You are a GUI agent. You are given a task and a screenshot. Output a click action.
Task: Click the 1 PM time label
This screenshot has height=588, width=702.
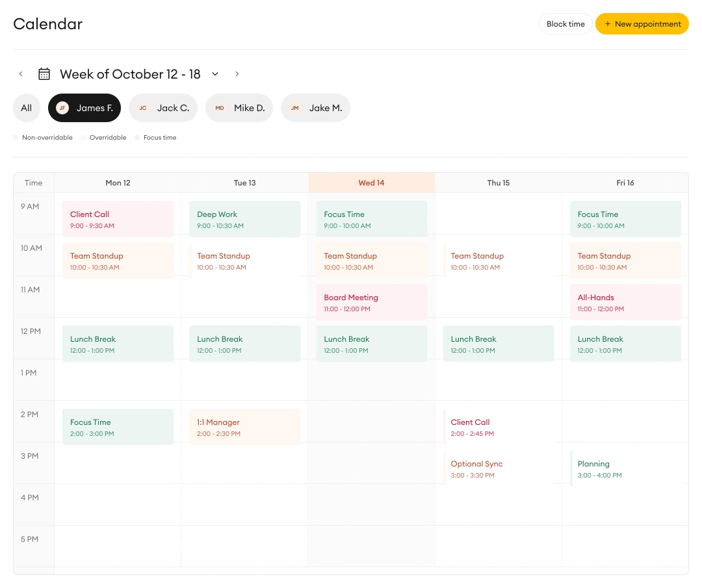click(29, 373)
